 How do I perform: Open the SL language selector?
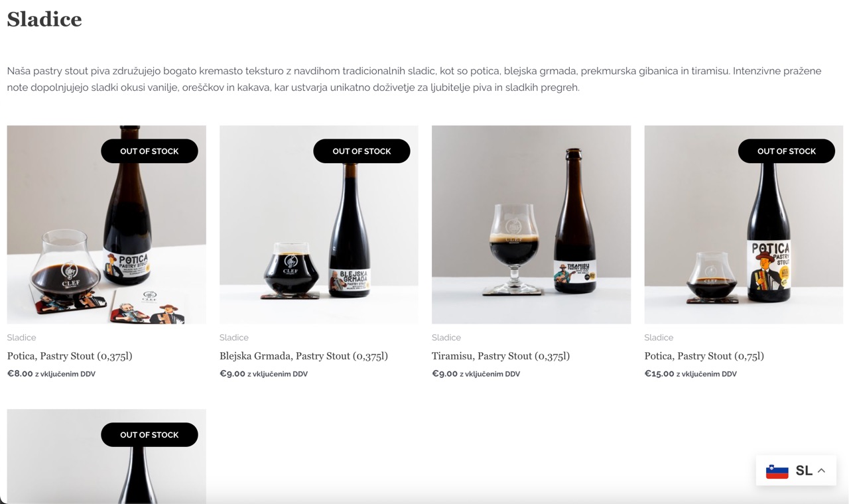point(796,470)
